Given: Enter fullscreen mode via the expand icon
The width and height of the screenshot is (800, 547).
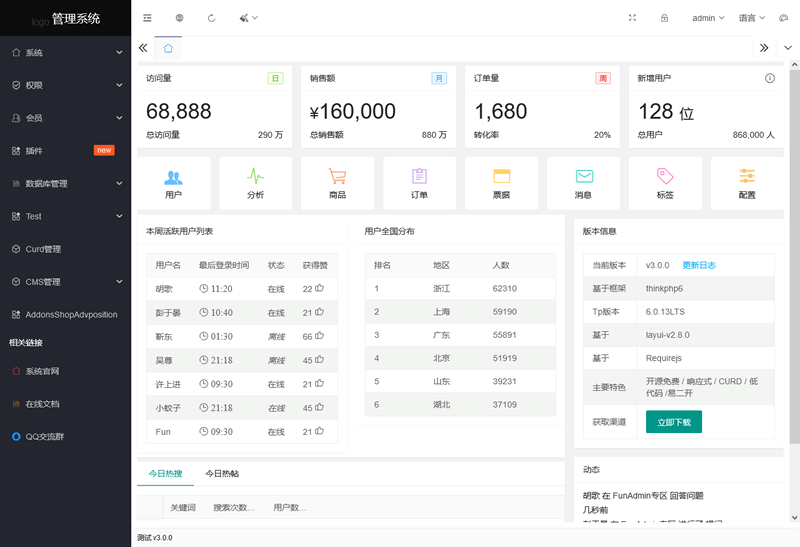Looking at the screenshot, I should (x=632, y=18).
